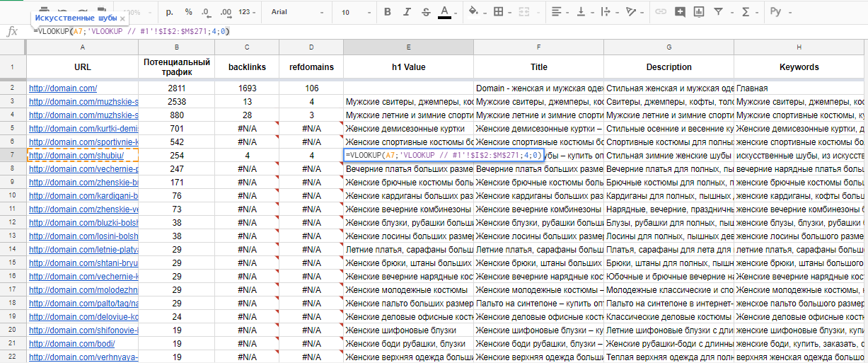Viewport: 868px width, 363px height.
Task: Toggle italic text style
Action: pyautogui.click(x=407, y=12)
